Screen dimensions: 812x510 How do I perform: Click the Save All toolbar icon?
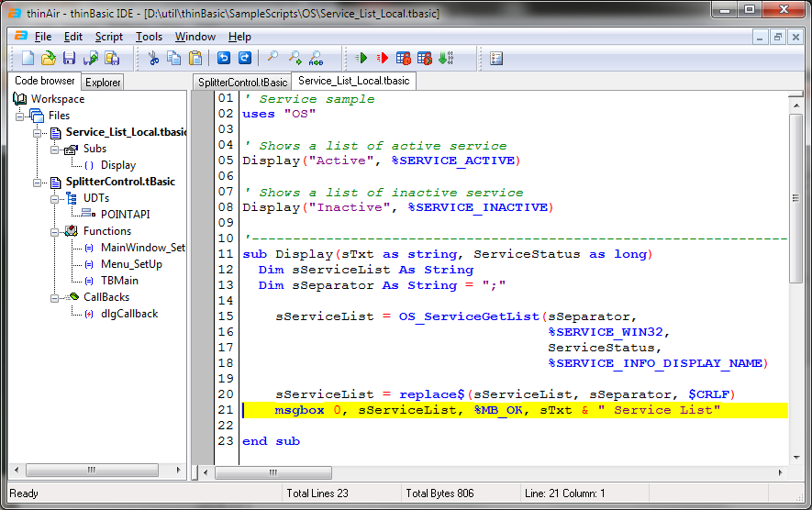coord(112,58)
